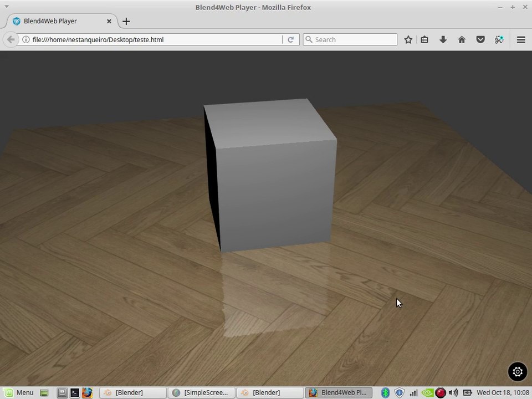Close the Blend4Web Player tab
This screenshot has width=532, height=399.
[109, 21]
